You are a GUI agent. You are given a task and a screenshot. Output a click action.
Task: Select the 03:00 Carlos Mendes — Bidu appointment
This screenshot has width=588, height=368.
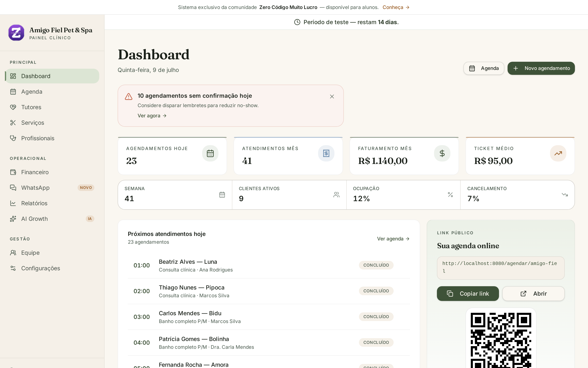pyautogui.click(x=269, y=317)
